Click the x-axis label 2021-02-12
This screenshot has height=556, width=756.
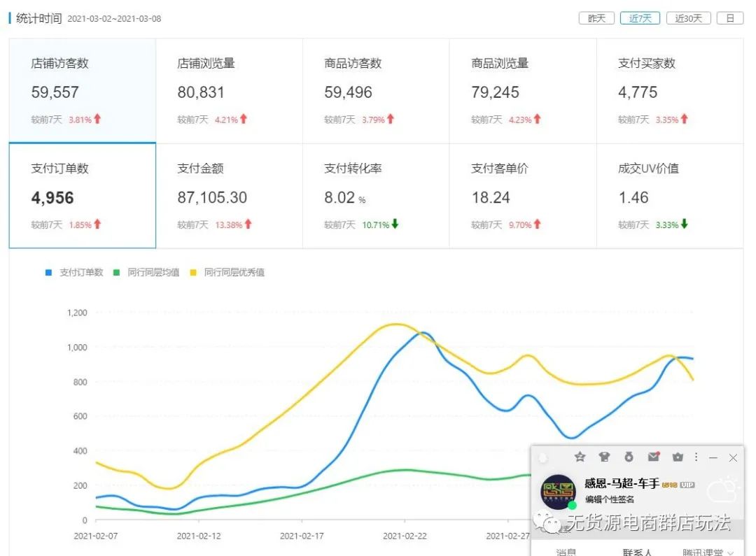(x=199, y=536)
